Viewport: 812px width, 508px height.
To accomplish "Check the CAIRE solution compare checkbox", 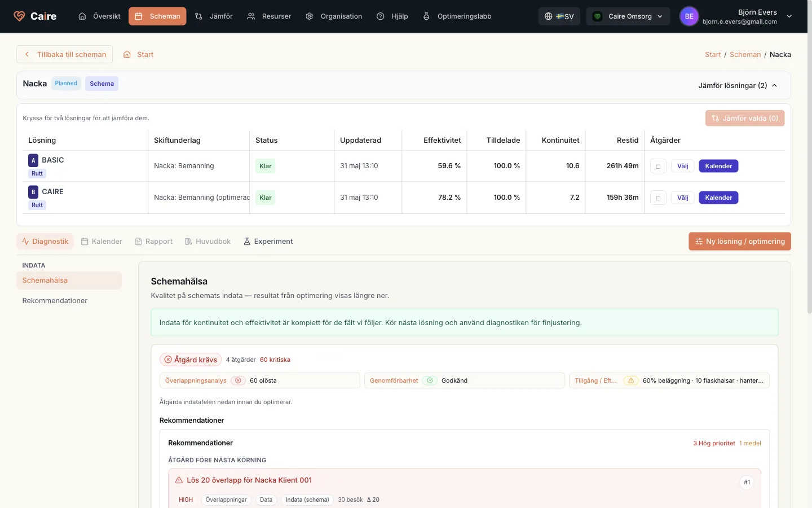I will pyautogui.click(x=658, y=198).
